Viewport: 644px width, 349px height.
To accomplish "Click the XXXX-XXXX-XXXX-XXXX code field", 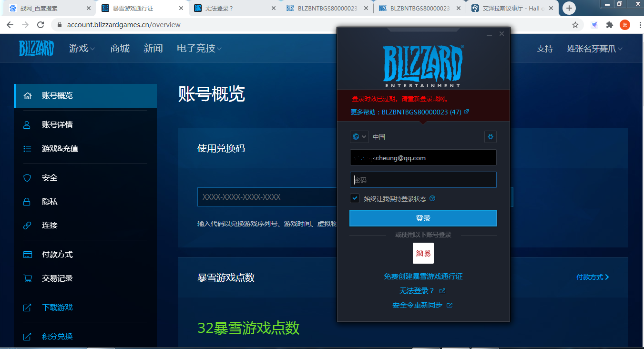I will click(267, 197).
